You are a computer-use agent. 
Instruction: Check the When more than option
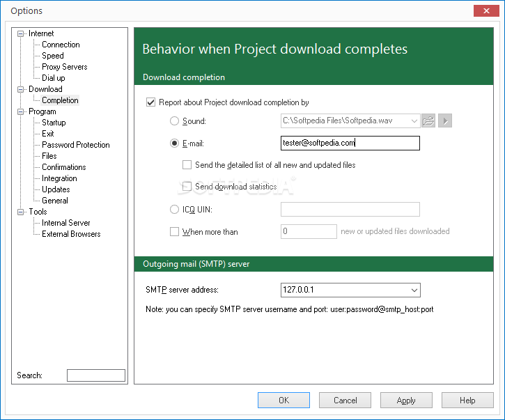174,231
